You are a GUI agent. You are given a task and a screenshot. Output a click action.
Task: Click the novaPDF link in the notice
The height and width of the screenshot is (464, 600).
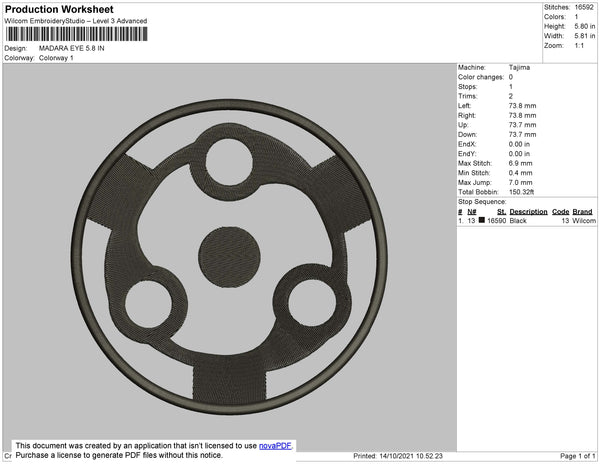276,445
